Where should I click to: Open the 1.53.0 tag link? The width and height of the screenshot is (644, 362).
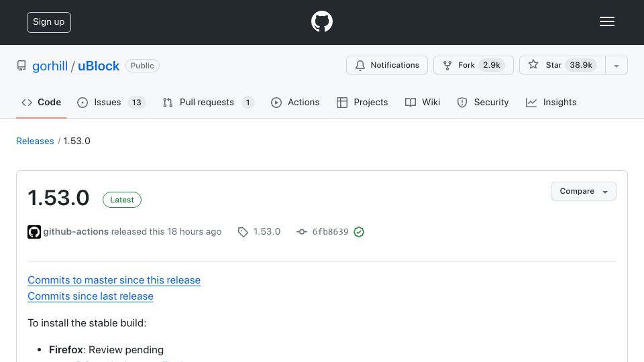(266, 232)
